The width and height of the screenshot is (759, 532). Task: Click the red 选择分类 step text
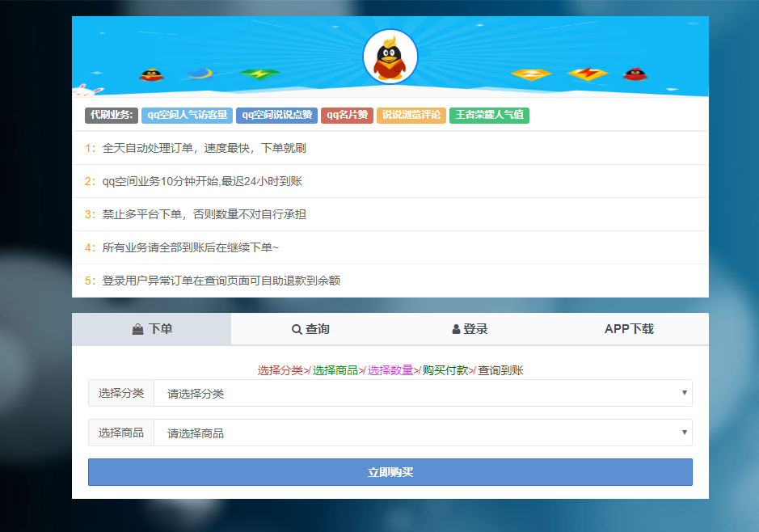(280, 370)
